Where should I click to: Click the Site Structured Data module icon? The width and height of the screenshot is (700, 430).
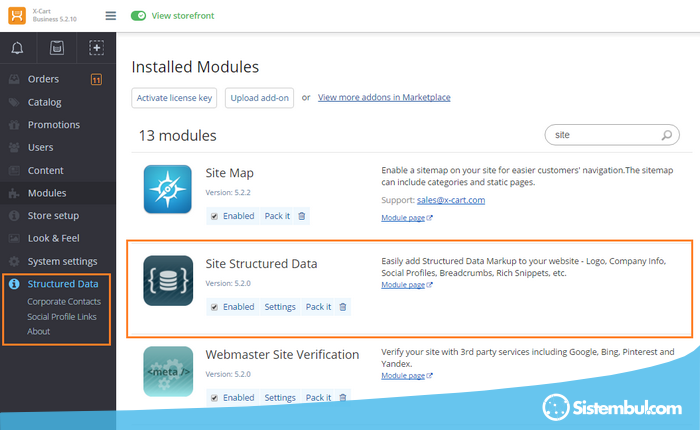tap(168, 280)
